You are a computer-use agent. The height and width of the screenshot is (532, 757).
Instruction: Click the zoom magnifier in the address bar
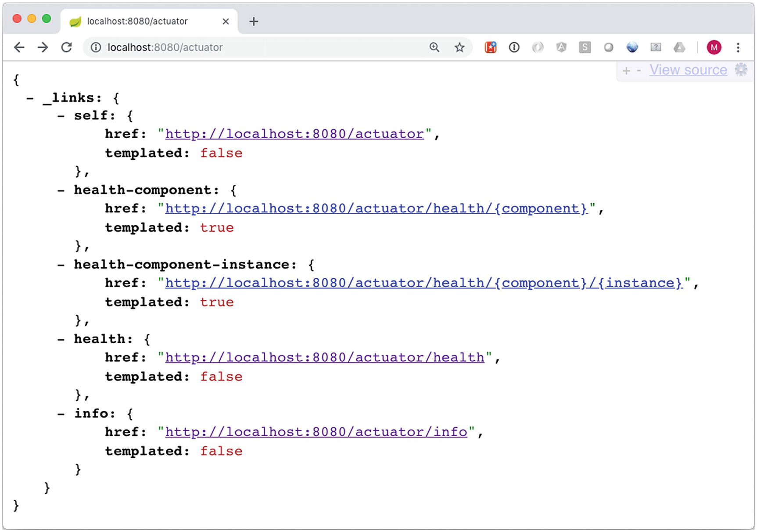pos(434,47)
